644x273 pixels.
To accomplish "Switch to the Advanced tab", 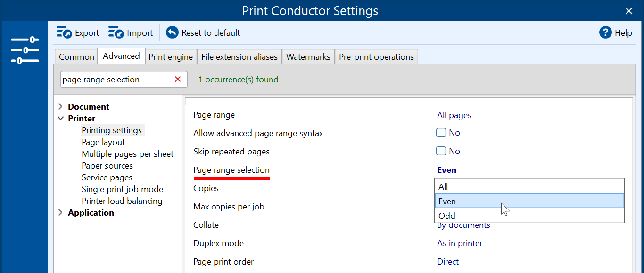I will click(121, 56).
